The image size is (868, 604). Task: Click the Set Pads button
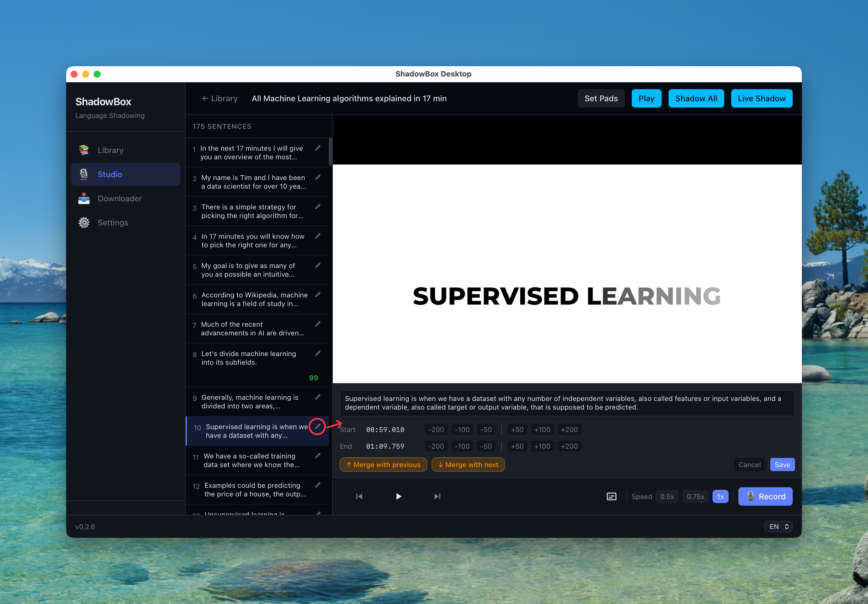coord(601,98)
